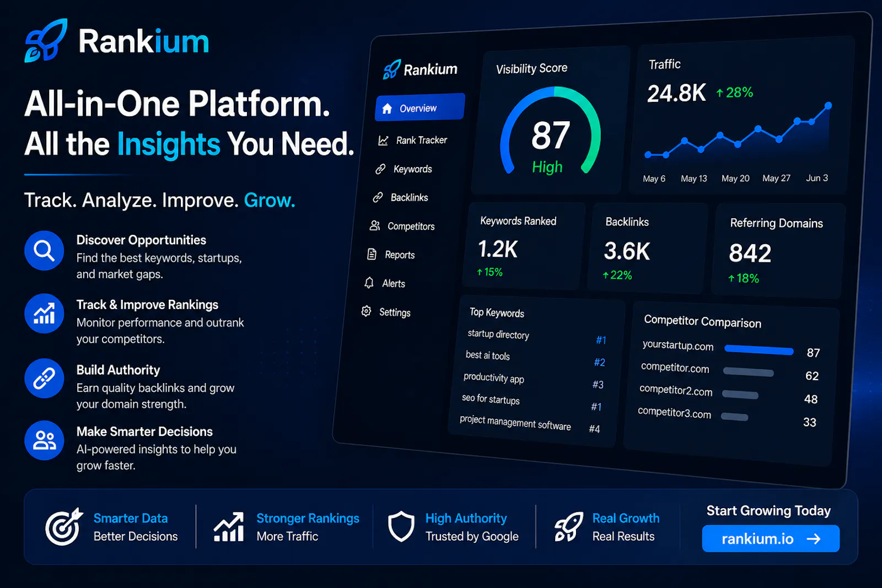The height and width of the screenshot is (588, 882).
Task: Click the people icon beside Make Smarter Decisions
Action: pos(44,440)
